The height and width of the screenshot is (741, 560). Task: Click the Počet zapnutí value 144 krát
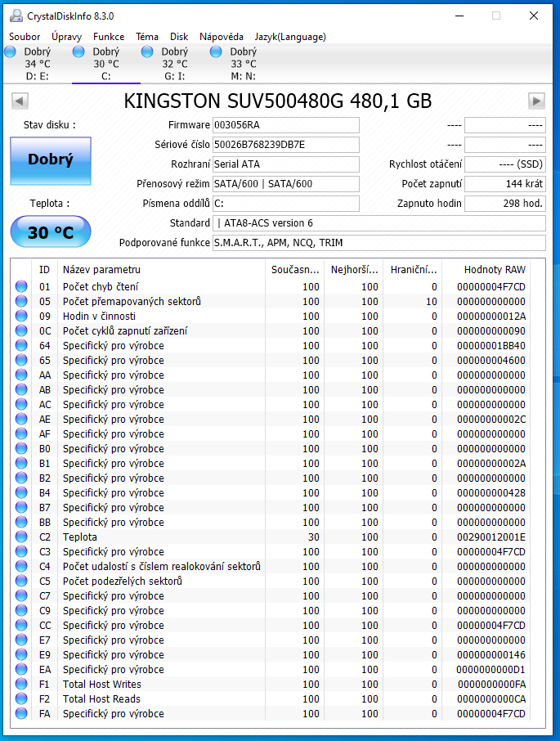(504, 184)
